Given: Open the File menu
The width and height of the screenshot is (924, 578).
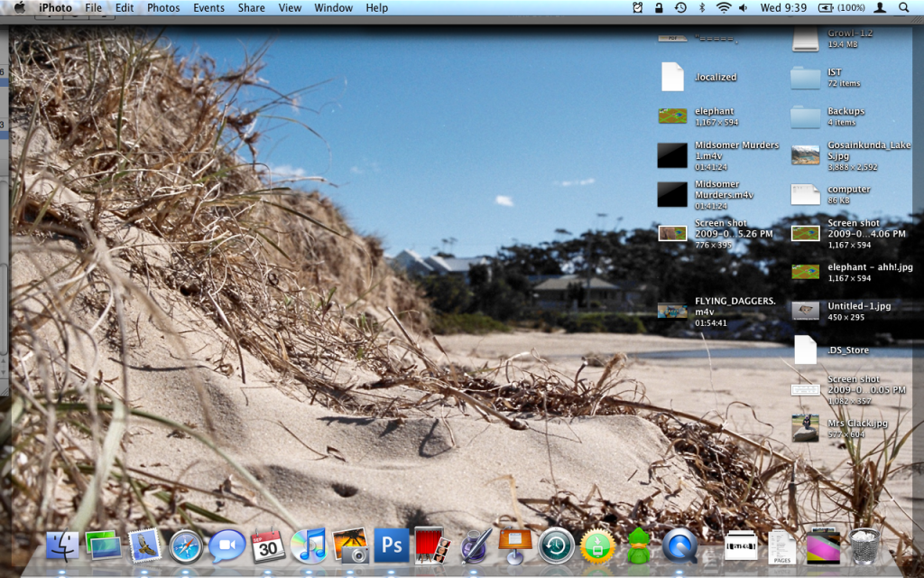Looking at the screenshot, I should tap(93, 7).
